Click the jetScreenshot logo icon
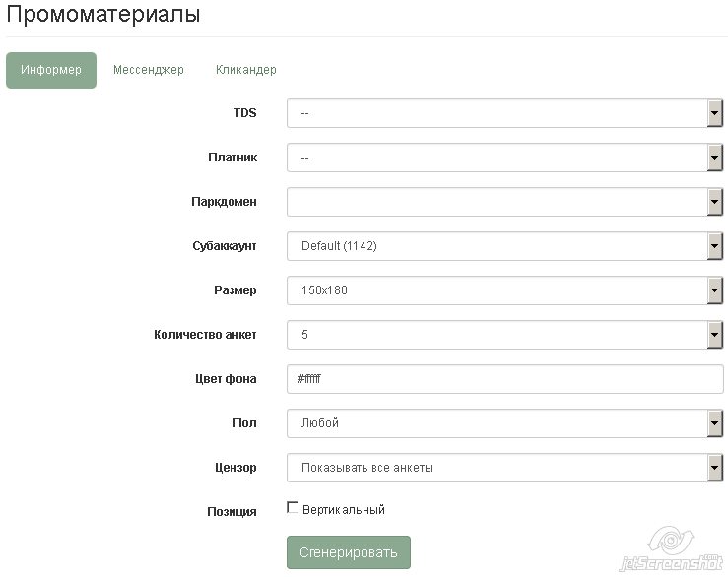728x577 pixels. (x=670, y=542)
